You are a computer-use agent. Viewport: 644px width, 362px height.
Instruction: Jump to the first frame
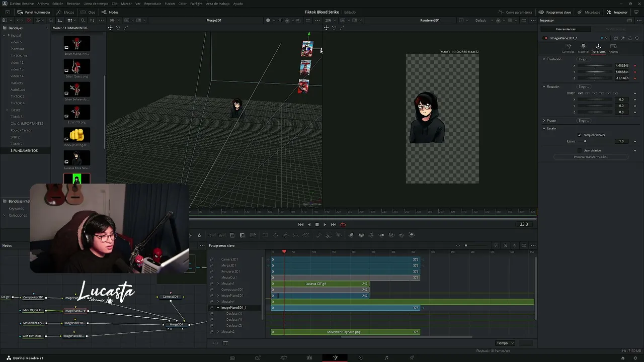(x=301, y=225)
